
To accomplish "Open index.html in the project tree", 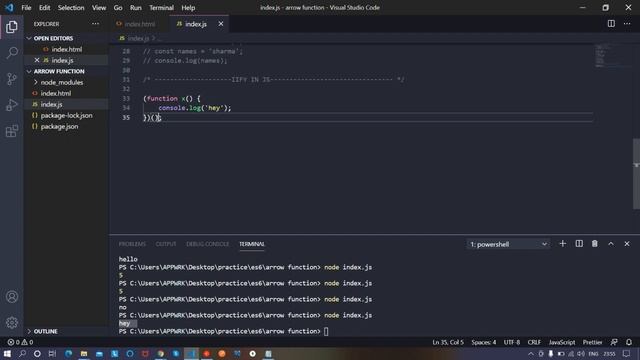I will (x=56, y=93).
